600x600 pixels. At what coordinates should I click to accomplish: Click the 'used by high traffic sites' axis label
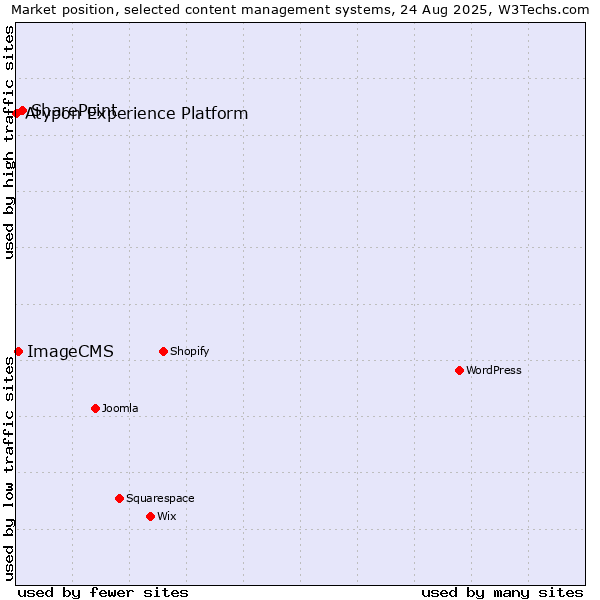[8, 142]
